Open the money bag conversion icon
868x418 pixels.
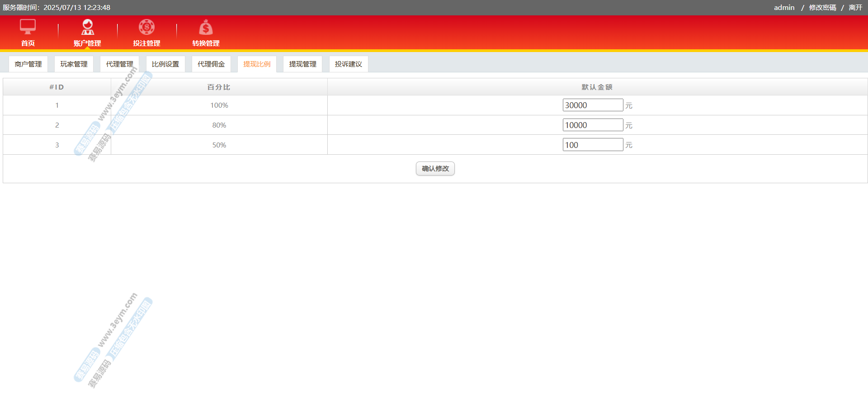(206, 28)
